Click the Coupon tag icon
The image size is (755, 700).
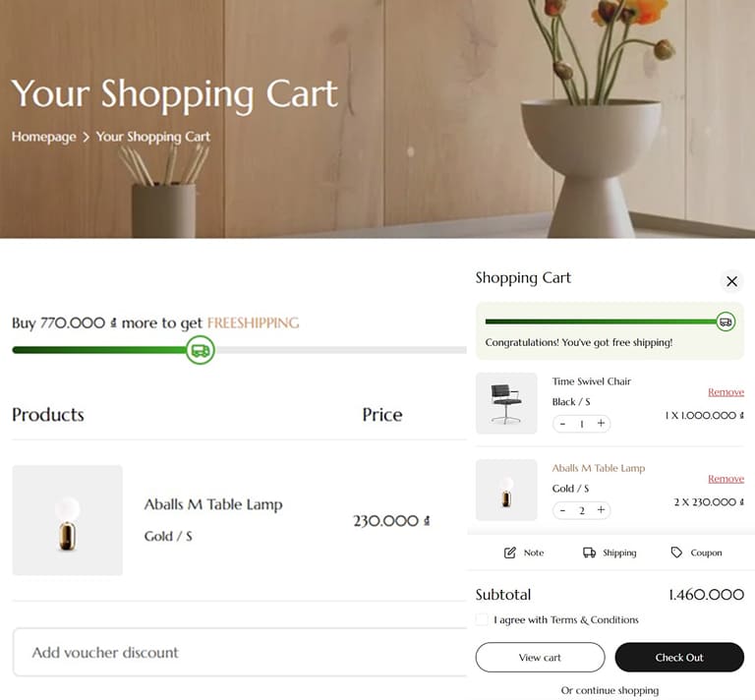point(676,553)
